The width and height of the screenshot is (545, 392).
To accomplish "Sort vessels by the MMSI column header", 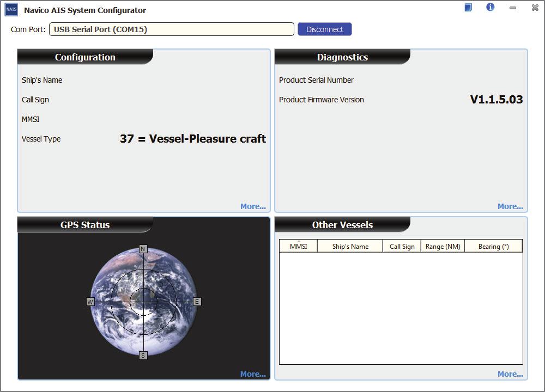I will click(299, 246).
